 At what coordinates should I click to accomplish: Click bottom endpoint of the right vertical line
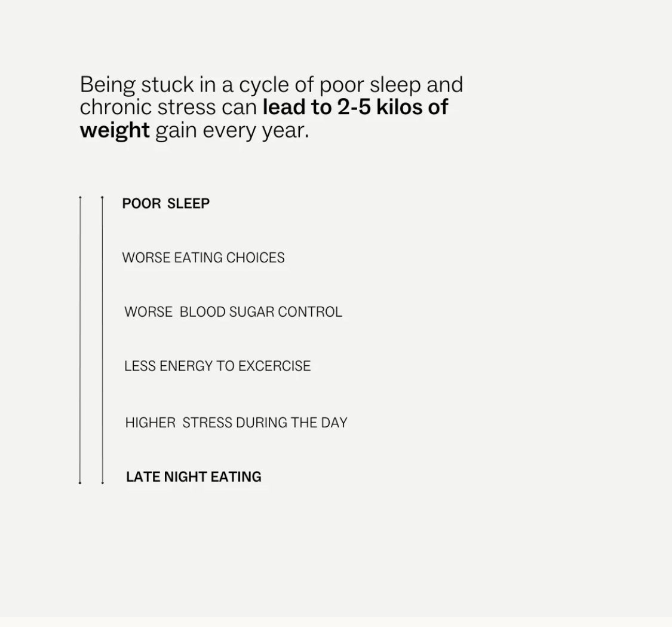(x=102, y=482)
